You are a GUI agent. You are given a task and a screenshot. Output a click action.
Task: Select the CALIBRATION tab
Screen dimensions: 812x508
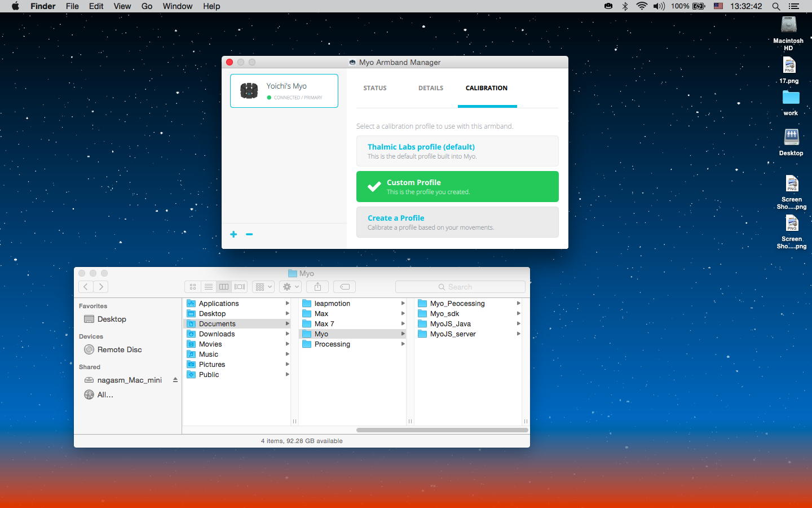click(487, 88)
